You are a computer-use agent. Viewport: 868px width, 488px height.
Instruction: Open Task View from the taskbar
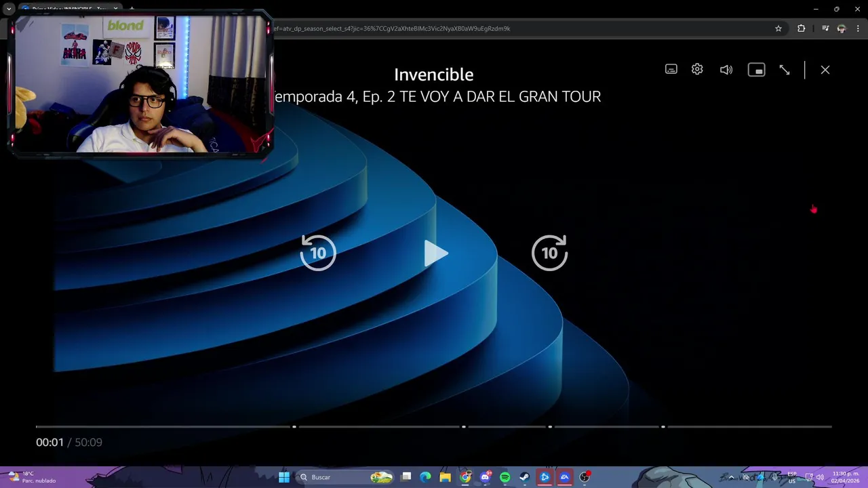(406, 477)
